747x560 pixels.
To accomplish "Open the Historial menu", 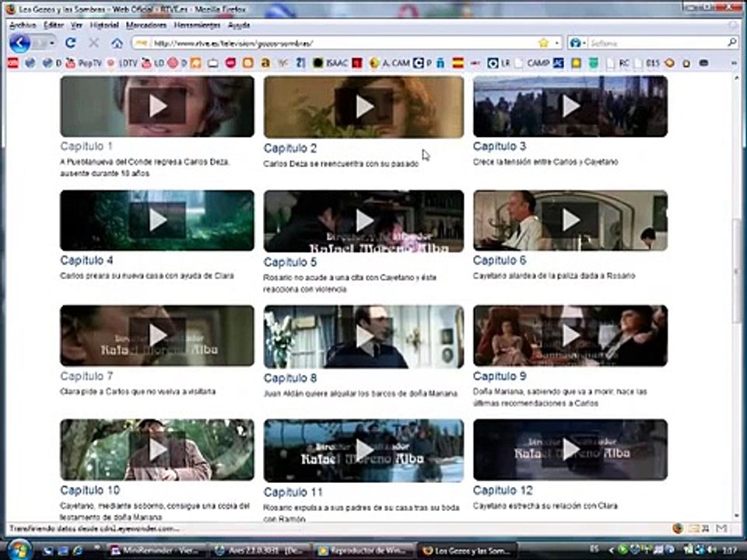I will tap(104, 25).
